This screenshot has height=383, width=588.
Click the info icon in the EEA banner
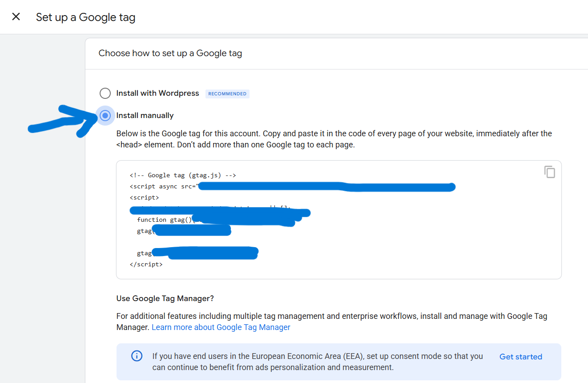coord(137,356)
